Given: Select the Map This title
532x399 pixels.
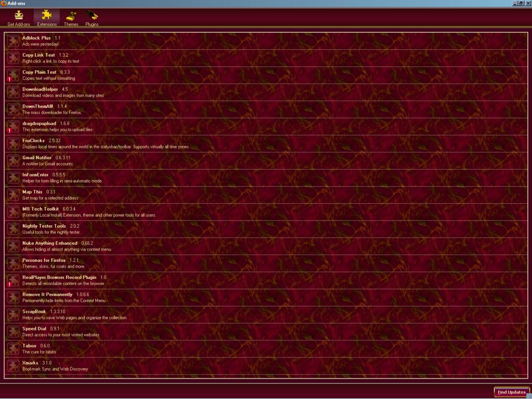Looking at the screenshot, I should coord(32,192).
